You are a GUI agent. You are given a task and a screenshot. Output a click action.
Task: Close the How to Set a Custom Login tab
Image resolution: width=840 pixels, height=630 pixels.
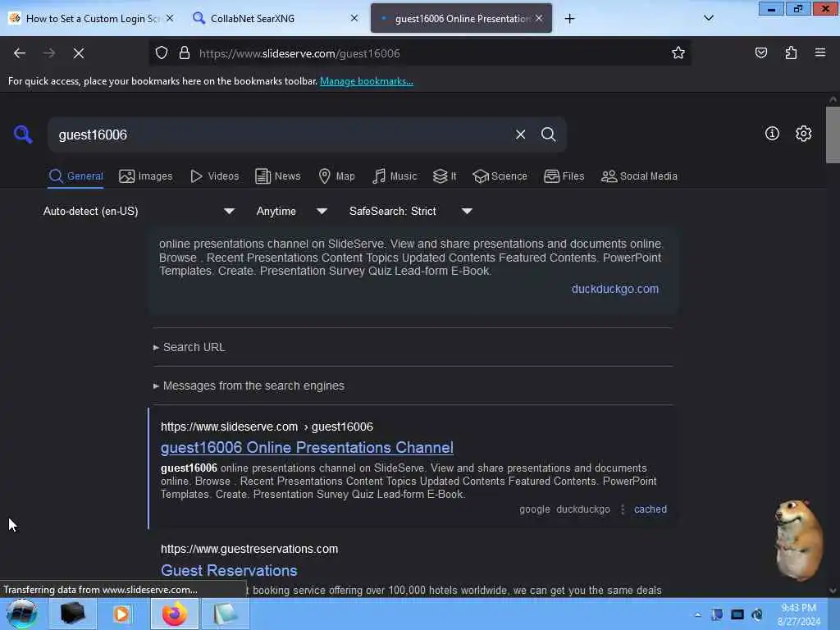(x=170, y=18)
